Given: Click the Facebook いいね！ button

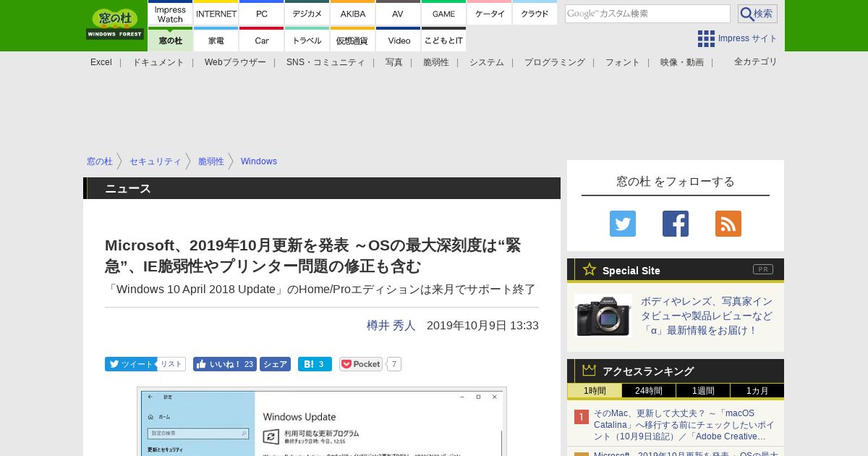Looking at the screenshot, I should tap(224, 364).
